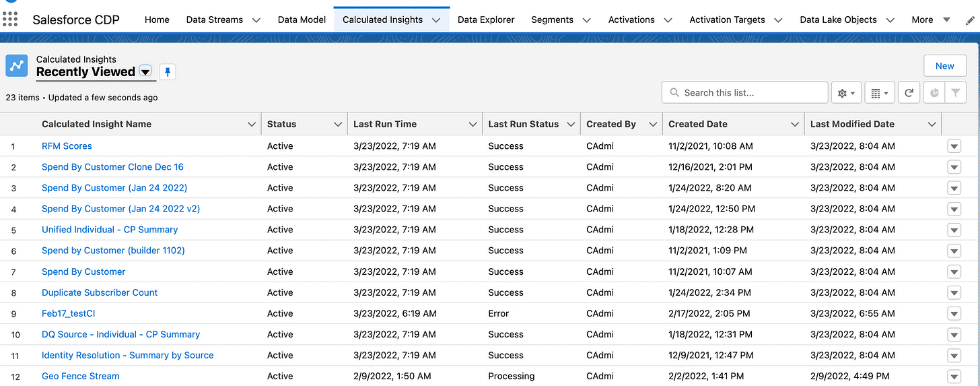This screenshot has width=980, height=386.
Task: Open row actions for Spend By Customer (Jan 24 2022 v2)
Action: pos(954,209)
